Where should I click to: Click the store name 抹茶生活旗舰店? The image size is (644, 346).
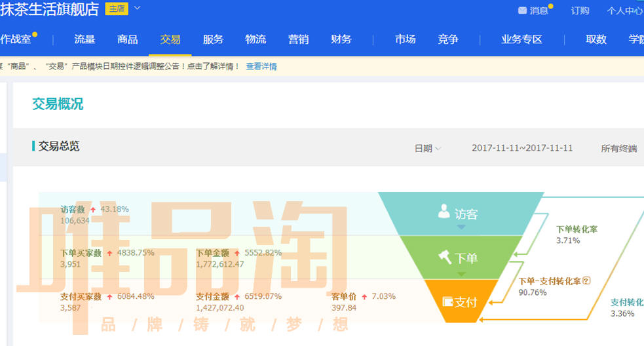tap(49, 9)
